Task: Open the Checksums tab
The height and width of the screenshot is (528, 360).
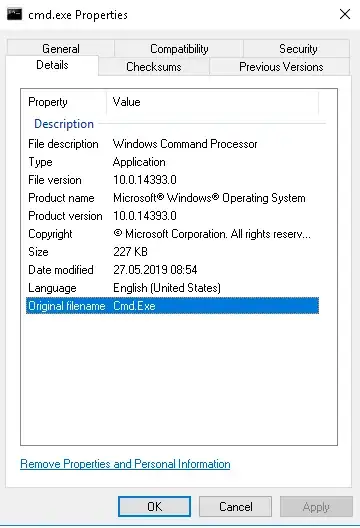Action: 154,67
